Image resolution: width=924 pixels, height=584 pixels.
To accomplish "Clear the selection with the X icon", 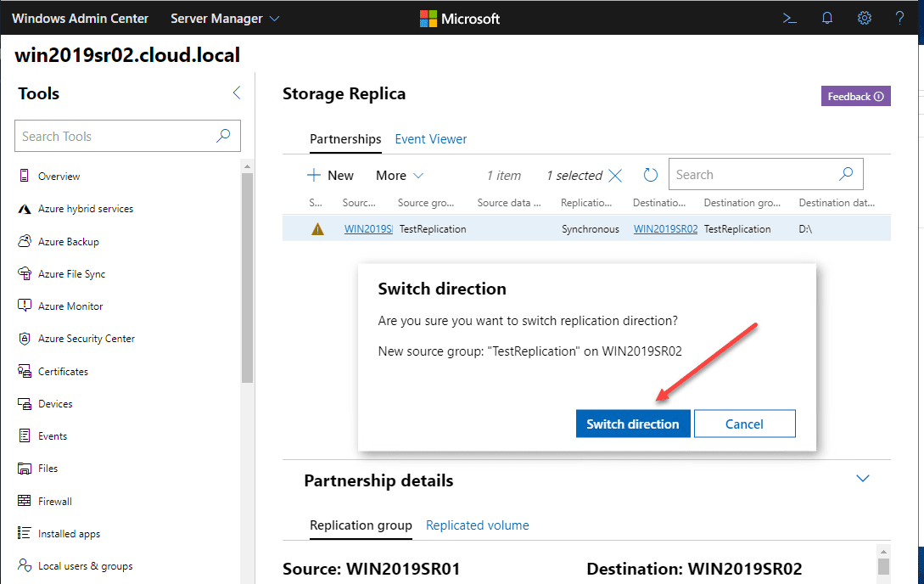I will click(x=615, y=176).
